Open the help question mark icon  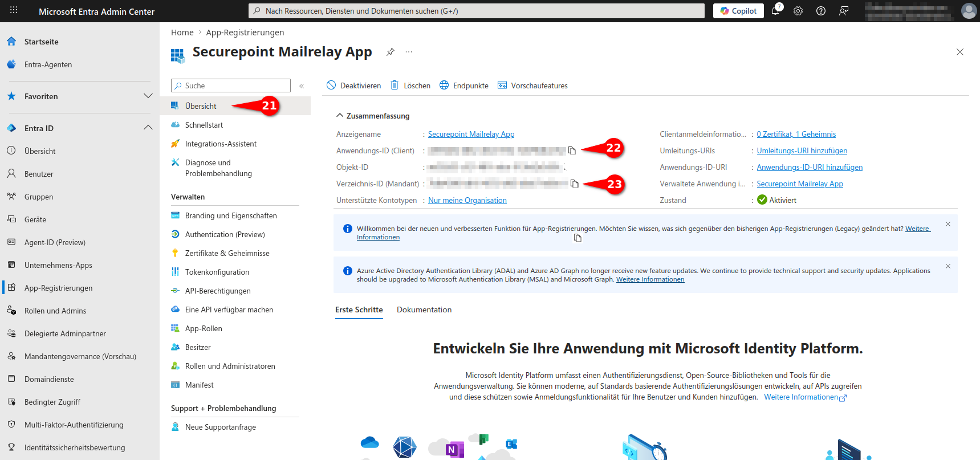point(821,11)
